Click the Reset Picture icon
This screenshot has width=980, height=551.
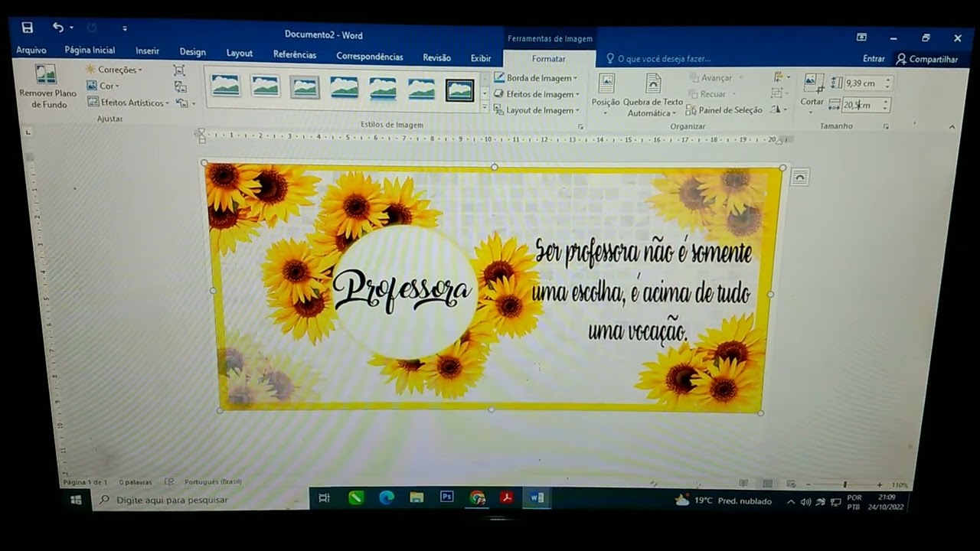tap(182, 103)
